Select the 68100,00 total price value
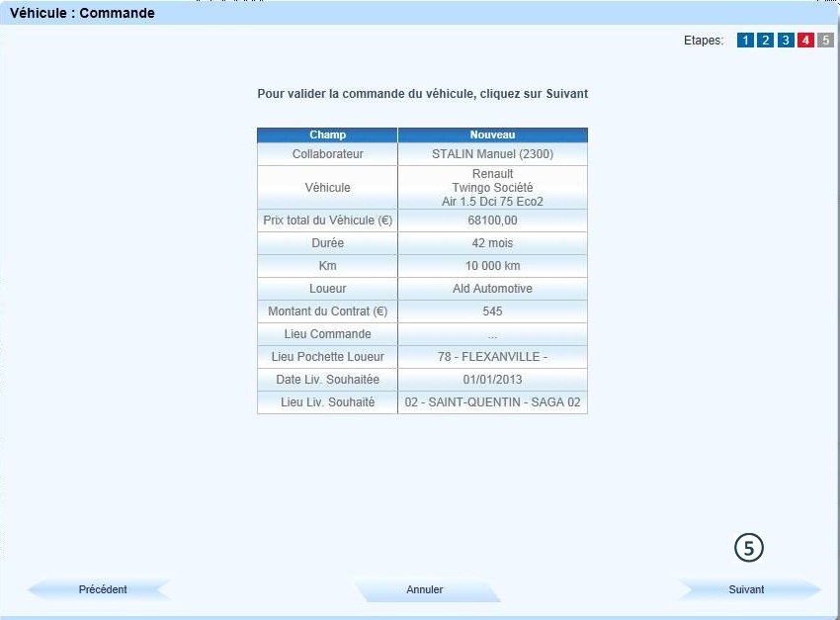Viewport: 840px width, 620px height. pos(492,221)
